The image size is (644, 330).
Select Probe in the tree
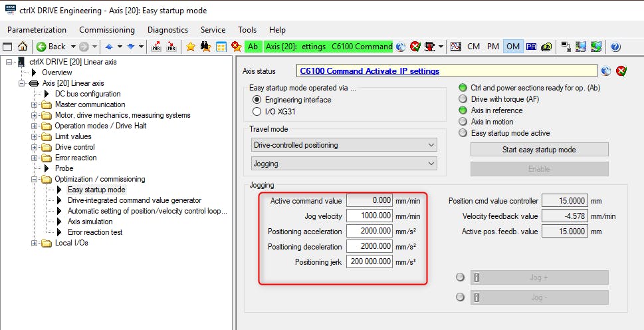click(x=64, y=168)
